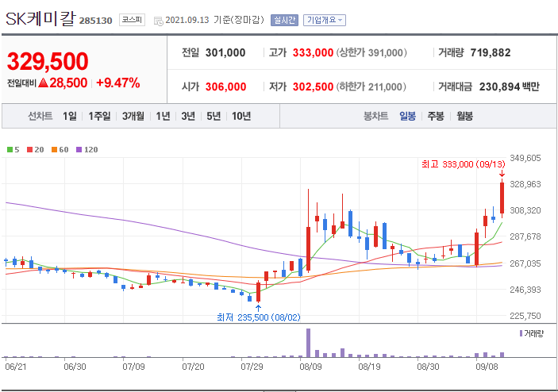558x392 pixels.
Task: Click the 07/09 date axis label
Action: (133, 367)
